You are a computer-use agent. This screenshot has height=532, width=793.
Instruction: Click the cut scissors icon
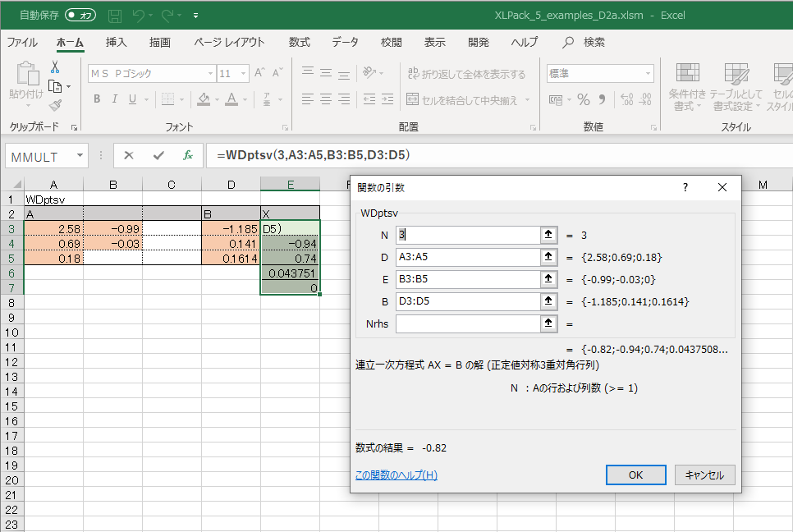55,67
